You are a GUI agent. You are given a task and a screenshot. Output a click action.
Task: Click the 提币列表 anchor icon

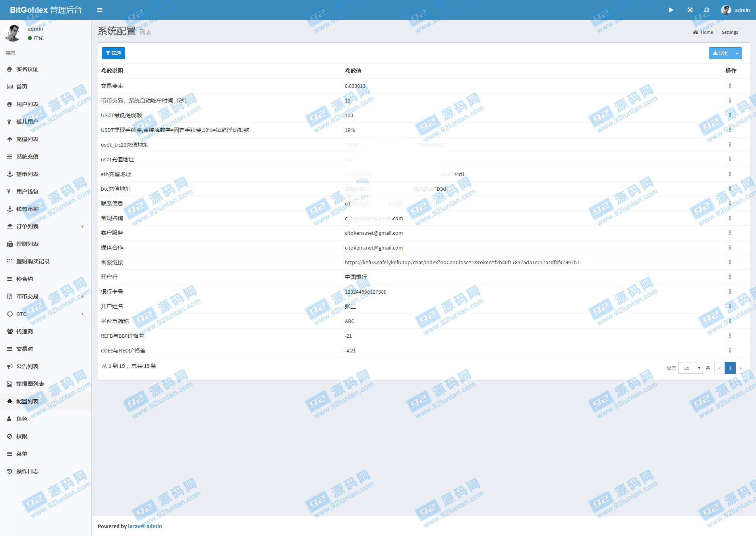(x=10, y=174)
